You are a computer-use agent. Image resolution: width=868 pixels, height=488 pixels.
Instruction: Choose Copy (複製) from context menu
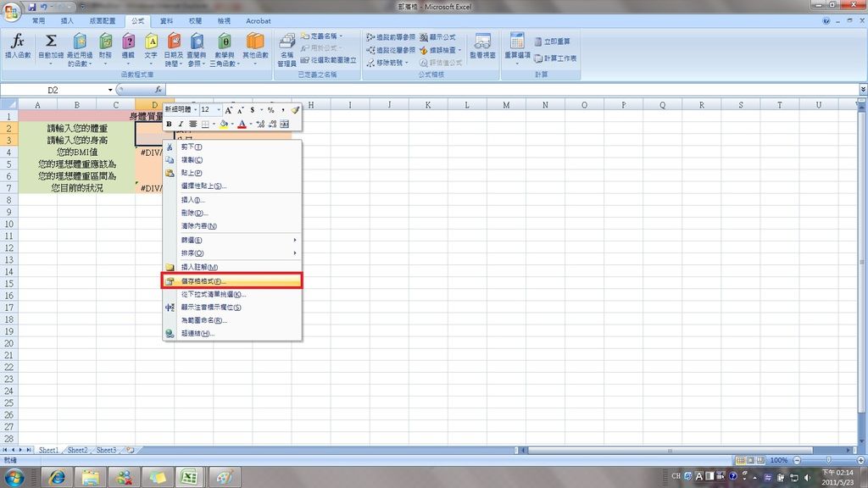(x=232, y=160)
